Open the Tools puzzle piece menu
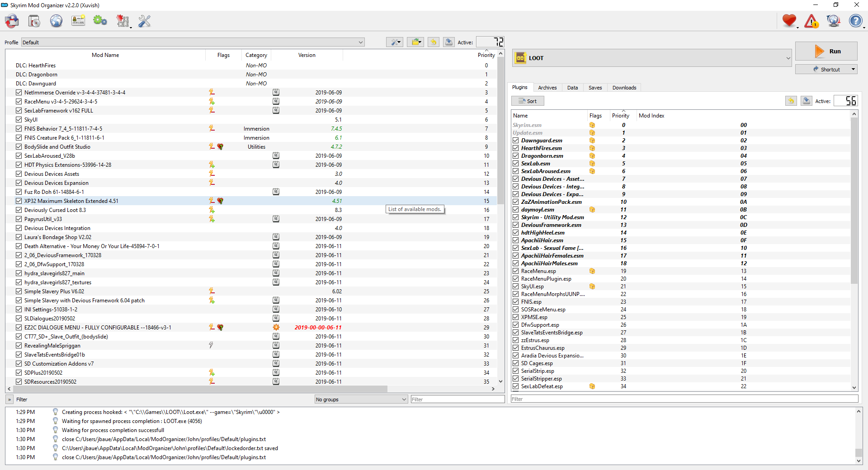The width and height of the screenshot is (868, 470). click(x=123, y=21)
